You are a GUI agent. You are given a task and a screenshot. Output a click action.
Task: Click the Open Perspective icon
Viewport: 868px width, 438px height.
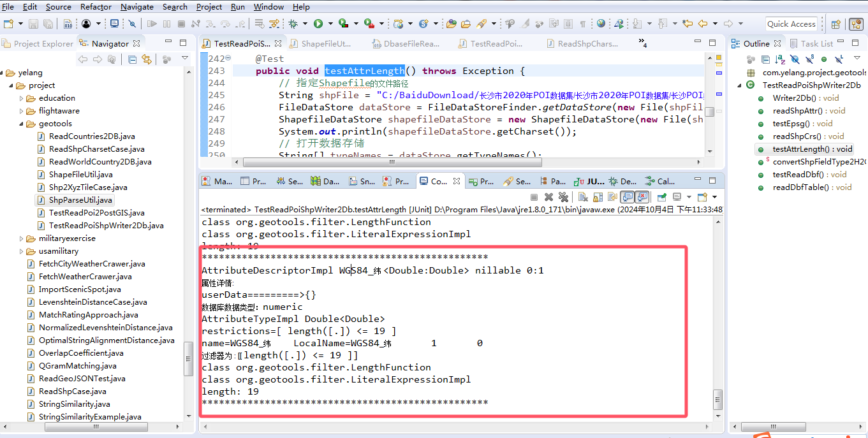coord(835,24)
